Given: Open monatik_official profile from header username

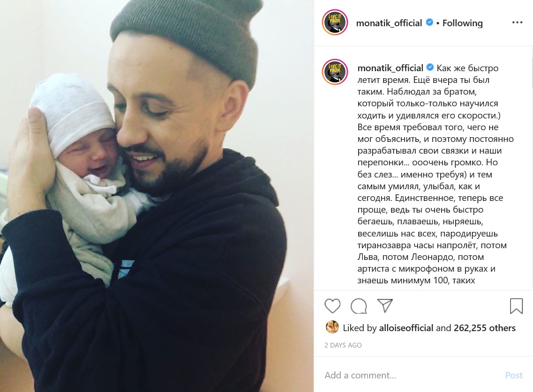Looking at the screenshot, I should tap(389, 23).
